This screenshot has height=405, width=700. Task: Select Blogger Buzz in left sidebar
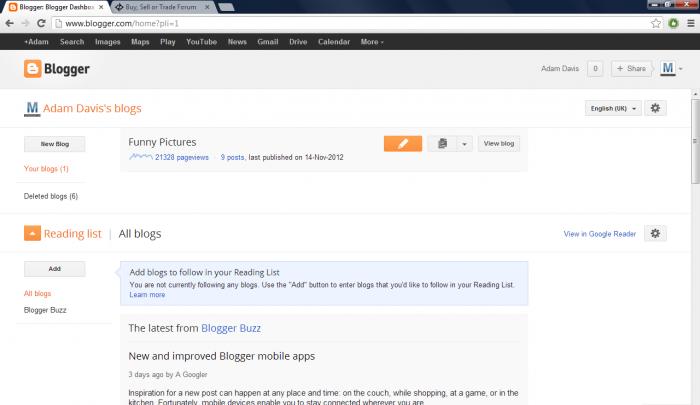click(45, 310)
